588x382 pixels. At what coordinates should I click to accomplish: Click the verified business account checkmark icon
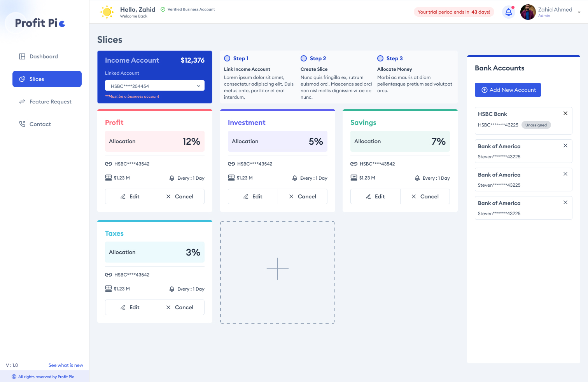pos(163,9)
